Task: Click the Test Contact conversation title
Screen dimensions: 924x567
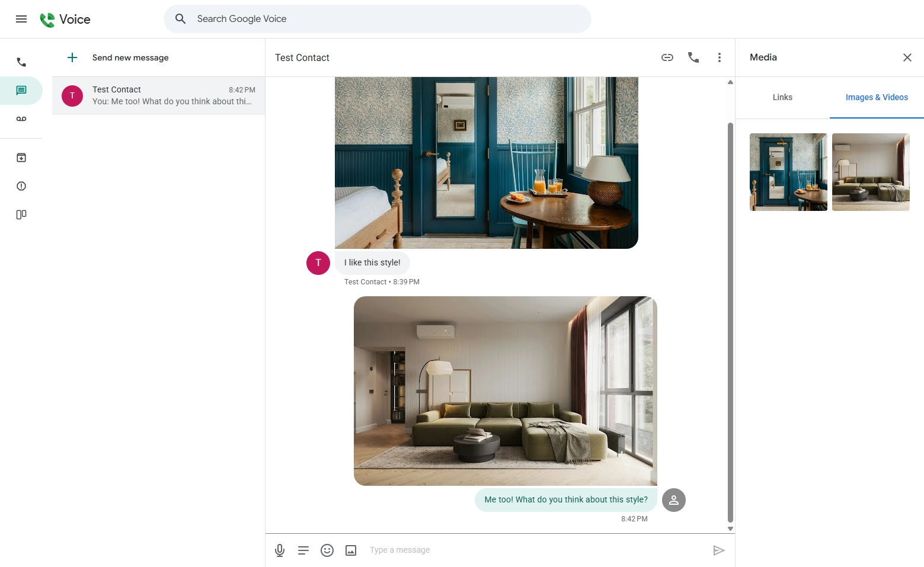Action: [302, 57]
